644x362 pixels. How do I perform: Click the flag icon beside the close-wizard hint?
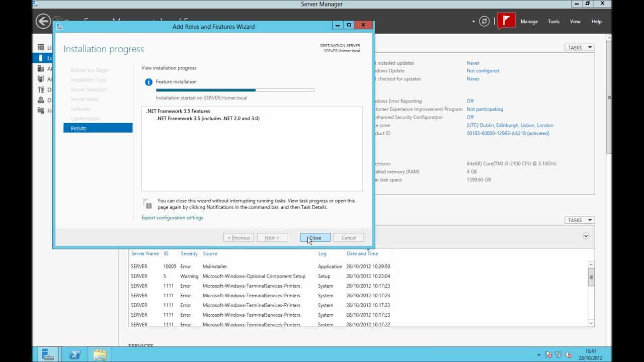pyautogui.click(x=147, y=204)
